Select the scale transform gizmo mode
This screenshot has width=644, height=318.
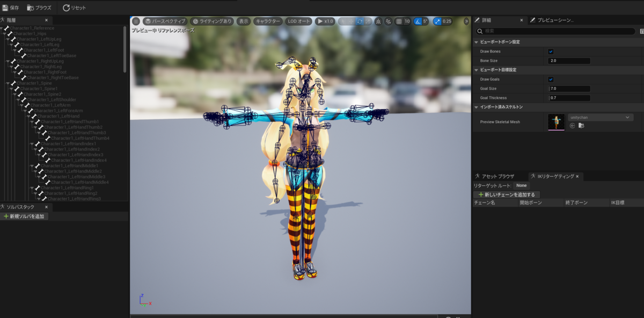coord(368,21)
